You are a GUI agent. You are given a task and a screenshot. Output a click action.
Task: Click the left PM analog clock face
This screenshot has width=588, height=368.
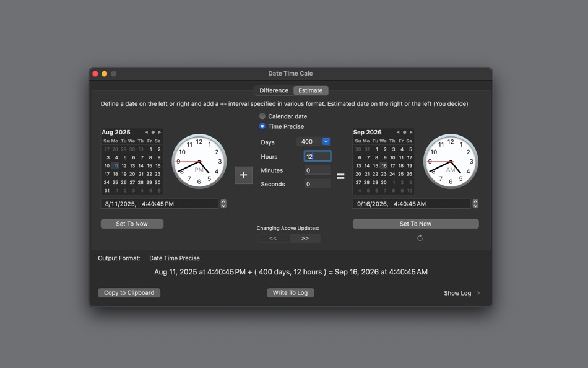(199, 162)
